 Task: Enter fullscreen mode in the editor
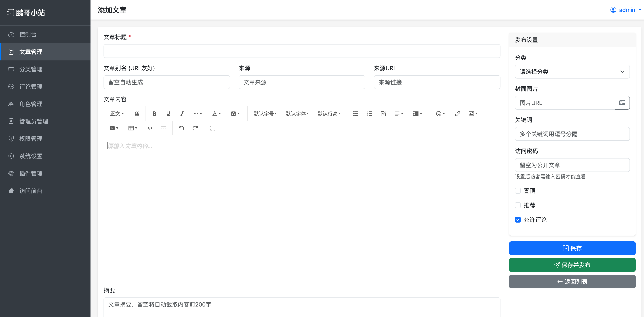[213, 128]
